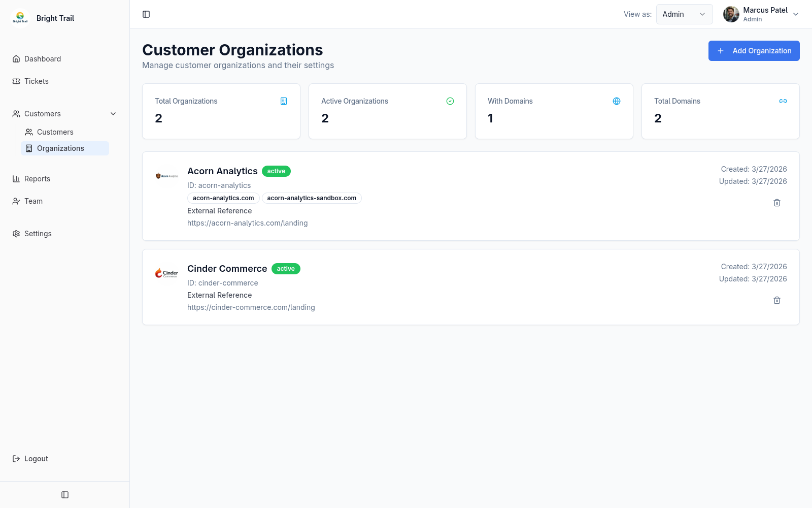Collapse sidebar using bottom panel icon

65,495
